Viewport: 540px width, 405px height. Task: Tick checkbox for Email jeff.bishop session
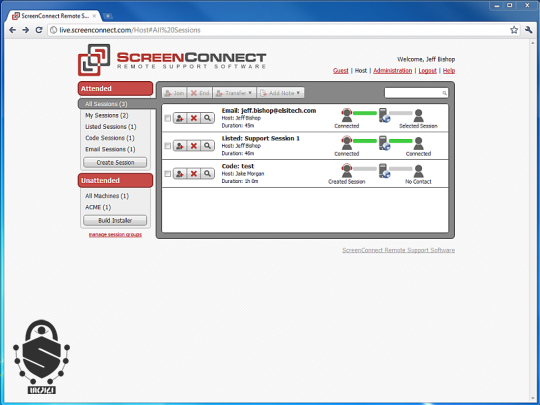coord(167,118)
